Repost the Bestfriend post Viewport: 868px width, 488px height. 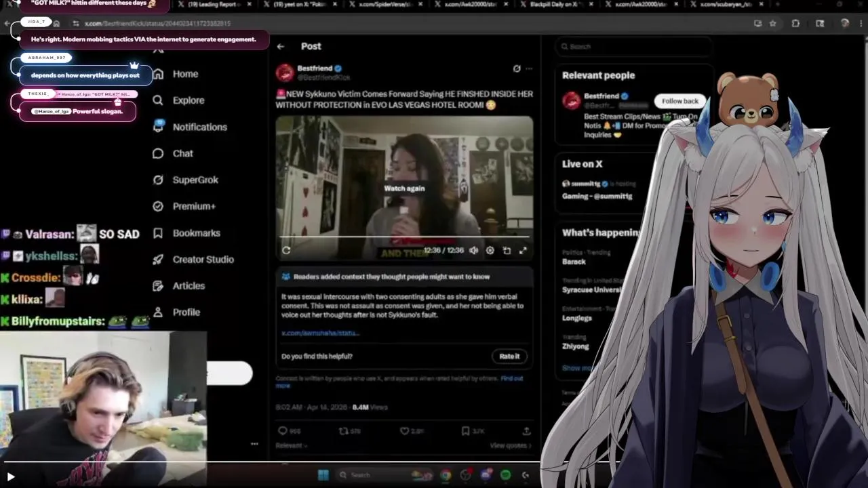349,430
